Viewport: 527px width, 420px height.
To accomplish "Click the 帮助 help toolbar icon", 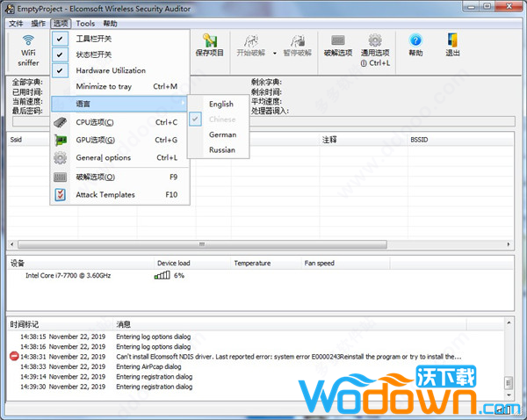I will (415, 46).
